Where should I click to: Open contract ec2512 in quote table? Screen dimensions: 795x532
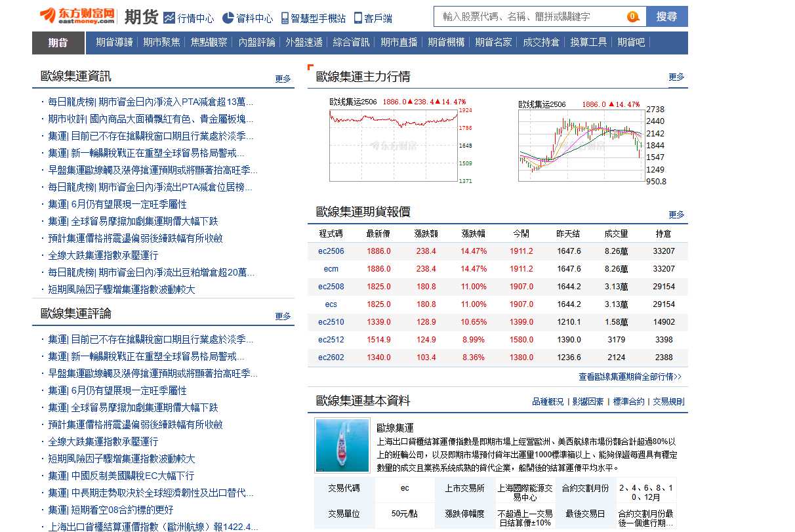pos(331,340)
